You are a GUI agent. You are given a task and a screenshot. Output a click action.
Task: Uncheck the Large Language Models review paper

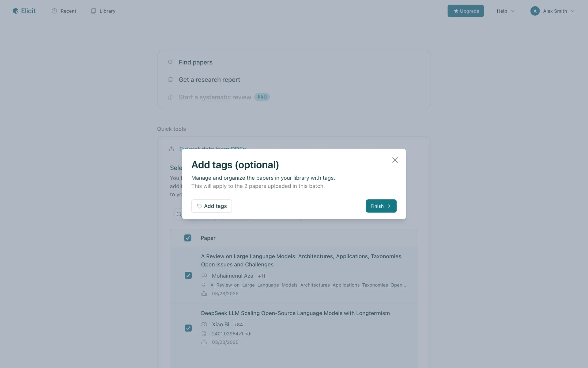click(188, 275)
